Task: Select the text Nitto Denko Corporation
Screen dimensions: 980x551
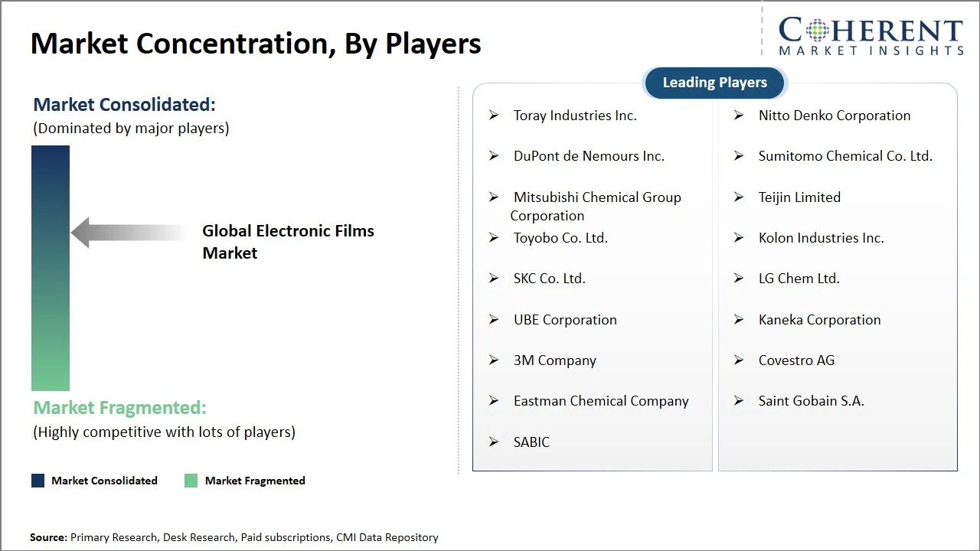Action: point(835,116)
